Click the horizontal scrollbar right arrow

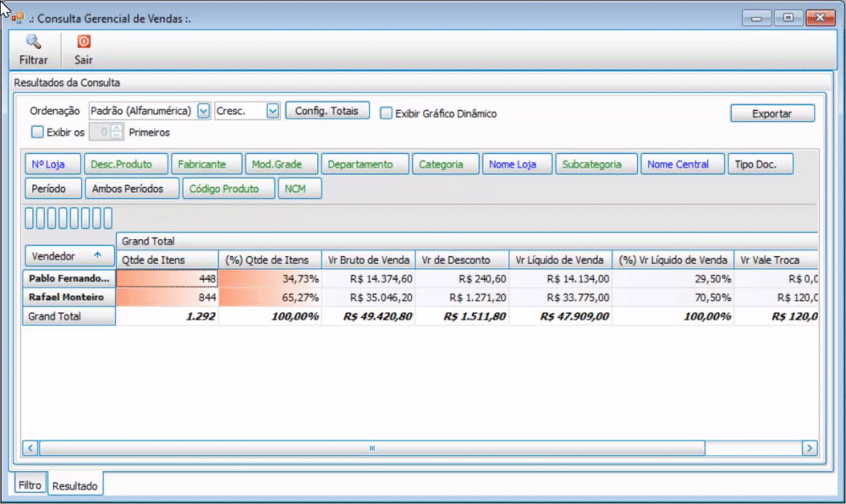coord(810,448)
